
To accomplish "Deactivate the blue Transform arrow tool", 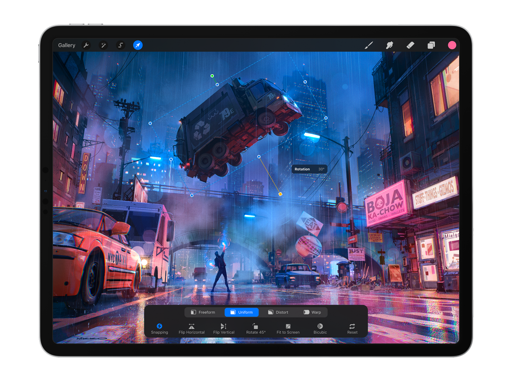I will point(138,45).
